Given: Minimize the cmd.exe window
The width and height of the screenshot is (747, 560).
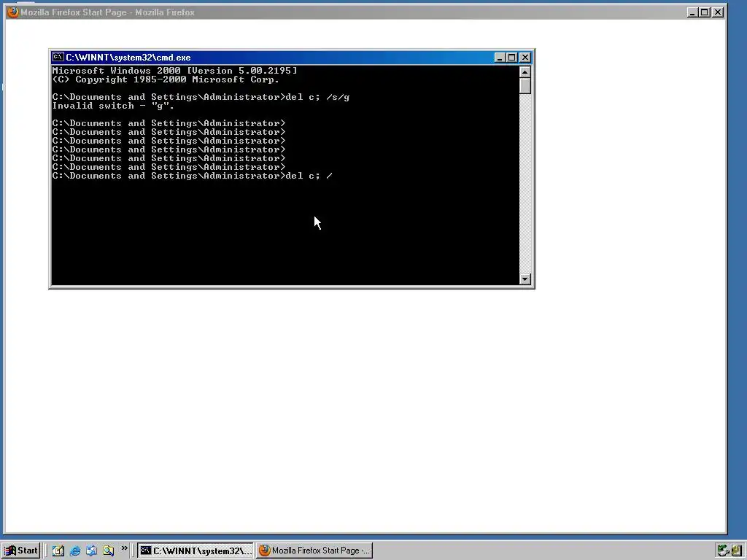Looking at the screenshot, I should 500,57.
